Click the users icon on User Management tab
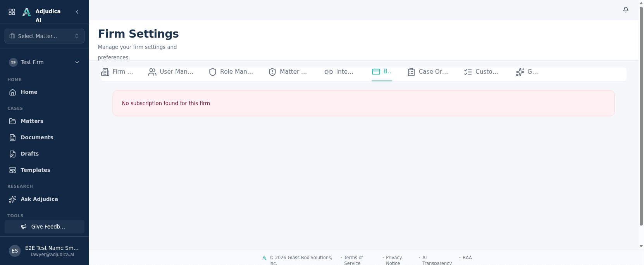 (x=152, y=72)
